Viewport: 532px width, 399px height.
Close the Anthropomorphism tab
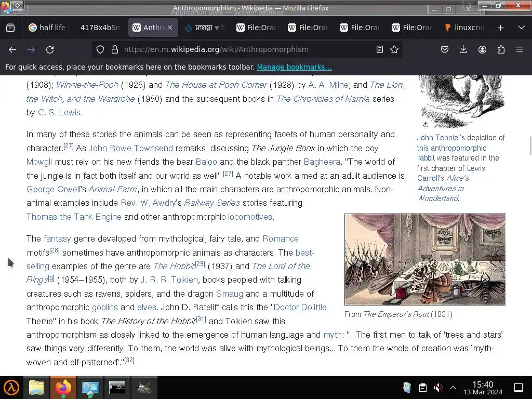pyautogui.click(x=170, y=28)
